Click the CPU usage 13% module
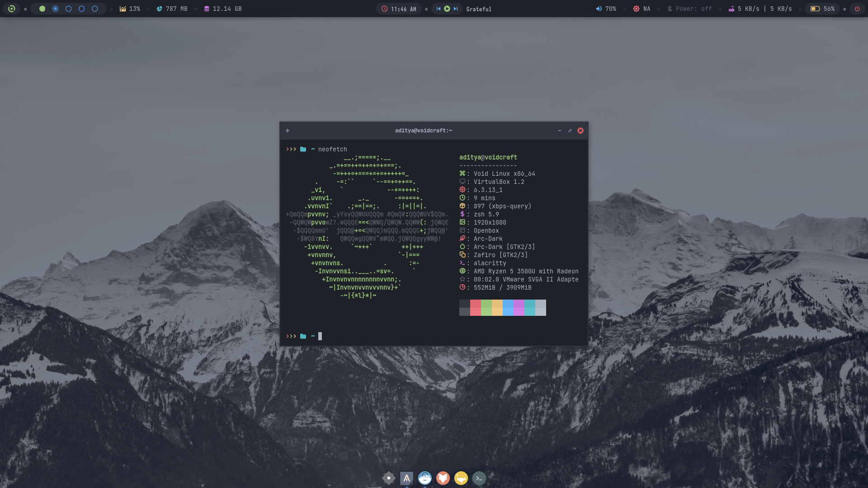The image size is (868, 488). point(130,9)
